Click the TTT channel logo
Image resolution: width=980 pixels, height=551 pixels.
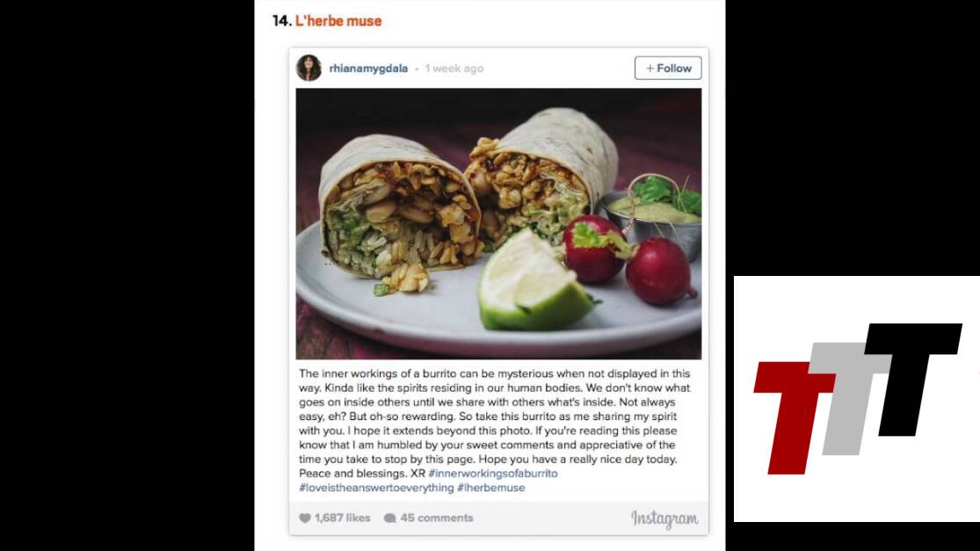858,399
